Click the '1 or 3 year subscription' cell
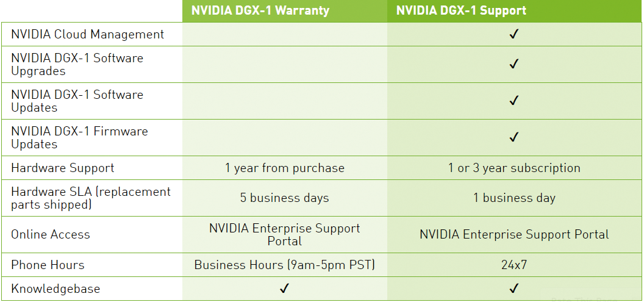Screen dimensions: 644x302 514,168
